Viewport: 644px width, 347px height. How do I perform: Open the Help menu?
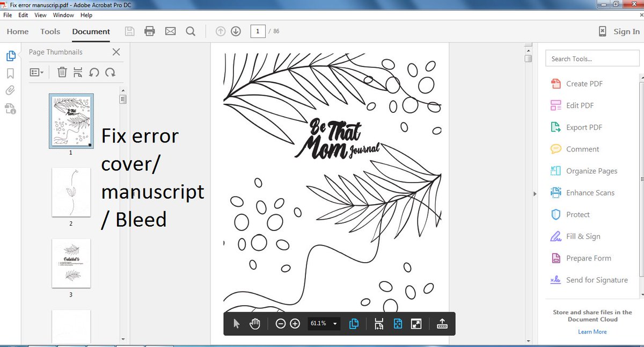tap(86, 15)
